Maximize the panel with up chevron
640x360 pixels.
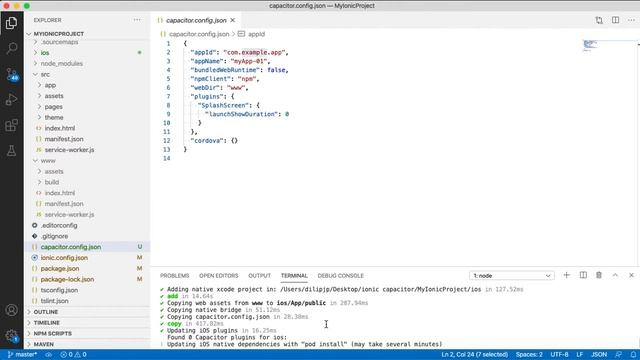pyautogui.click(x=615, y=276)
